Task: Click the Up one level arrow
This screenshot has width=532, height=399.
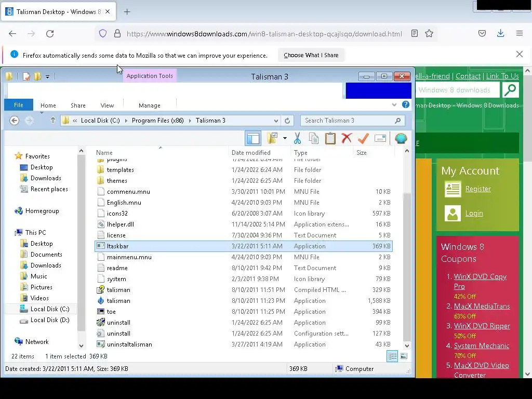Action: coord(52,120)
